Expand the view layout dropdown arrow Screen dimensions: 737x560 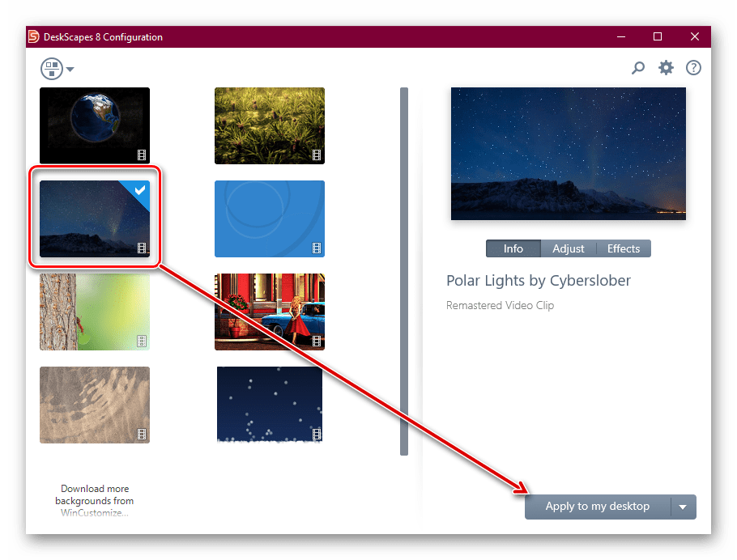[x=70, y=70]
